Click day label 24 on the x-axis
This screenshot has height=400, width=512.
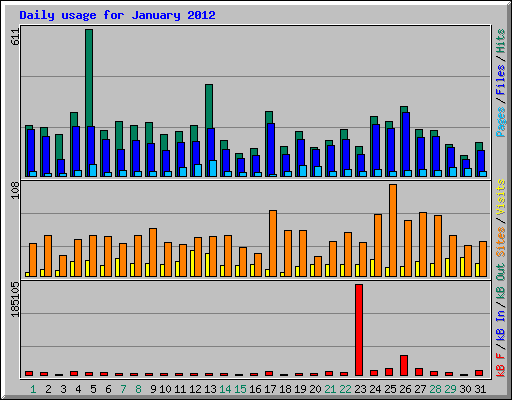pyautogui.click(x=375, y=389)
